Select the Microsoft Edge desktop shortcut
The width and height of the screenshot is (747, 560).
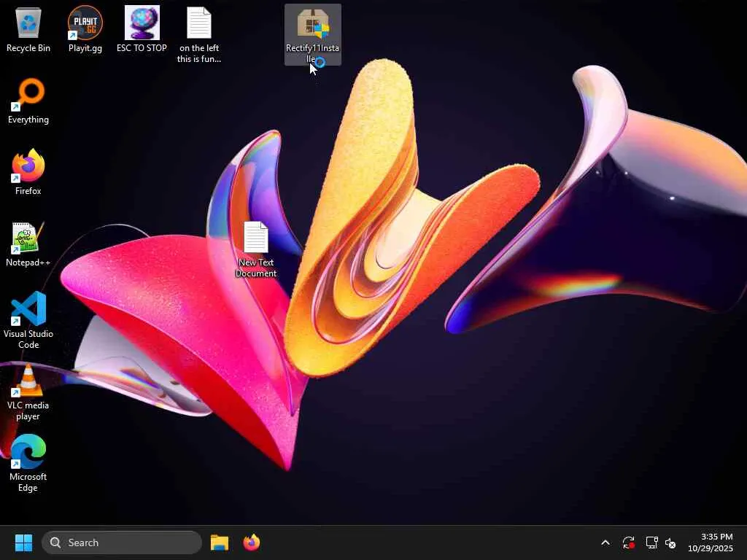click(28, 463)
